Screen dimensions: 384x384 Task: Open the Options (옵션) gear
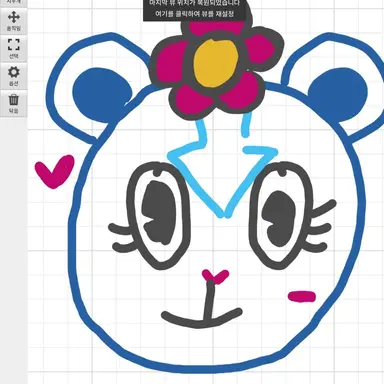point(13,76)
